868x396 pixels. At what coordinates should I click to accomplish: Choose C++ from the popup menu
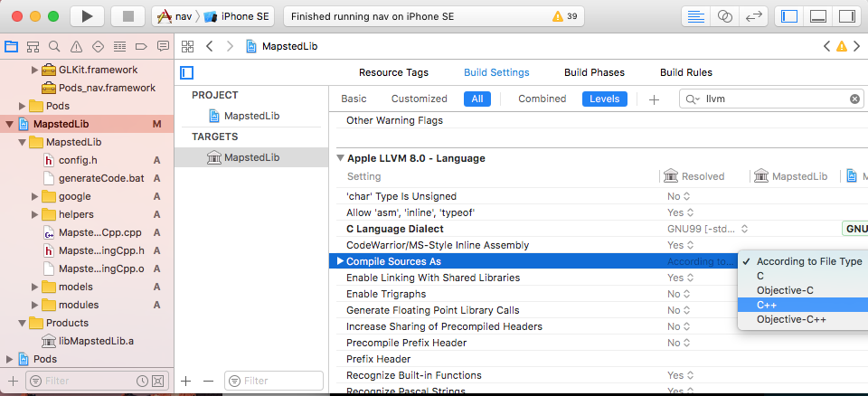click(x=766, y=305)
